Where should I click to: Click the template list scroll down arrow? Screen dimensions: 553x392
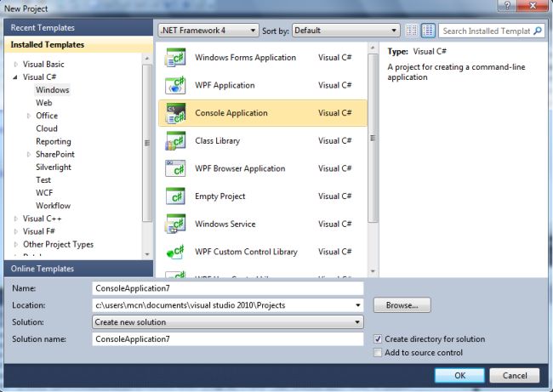click(373, 271)
